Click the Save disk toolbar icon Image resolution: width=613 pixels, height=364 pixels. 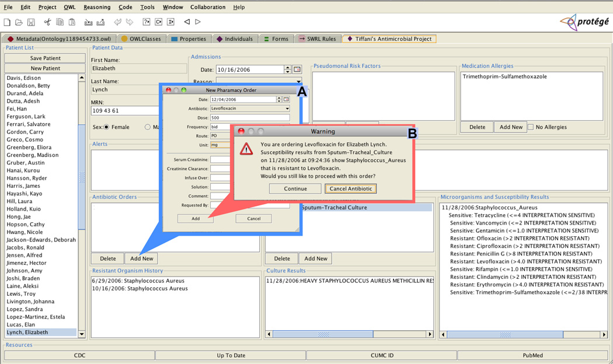pyautogui.click(x=31, y=22)
